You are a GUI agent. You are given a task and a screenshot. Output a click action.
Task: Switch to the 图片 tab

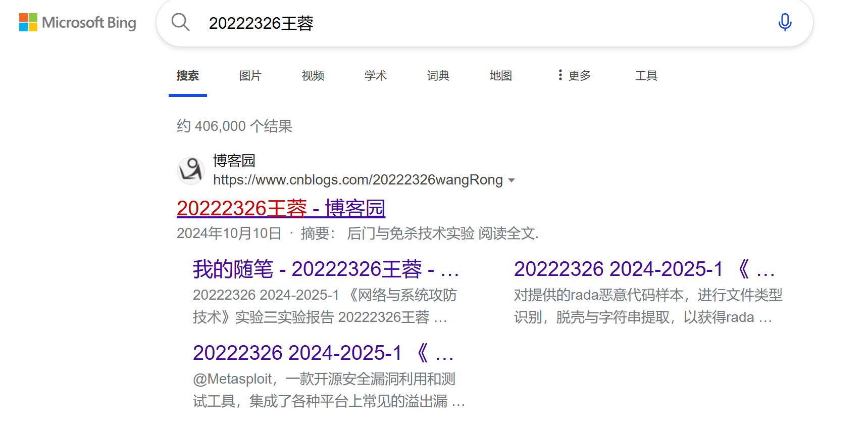(x=250, y=76)
